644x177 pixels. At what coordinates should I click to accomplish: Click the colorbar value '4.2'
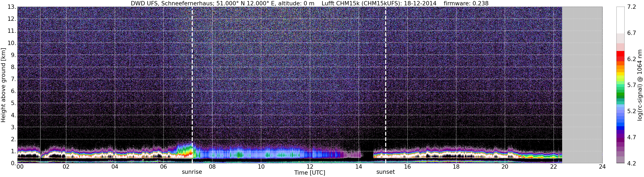click(x=631, y=163)
